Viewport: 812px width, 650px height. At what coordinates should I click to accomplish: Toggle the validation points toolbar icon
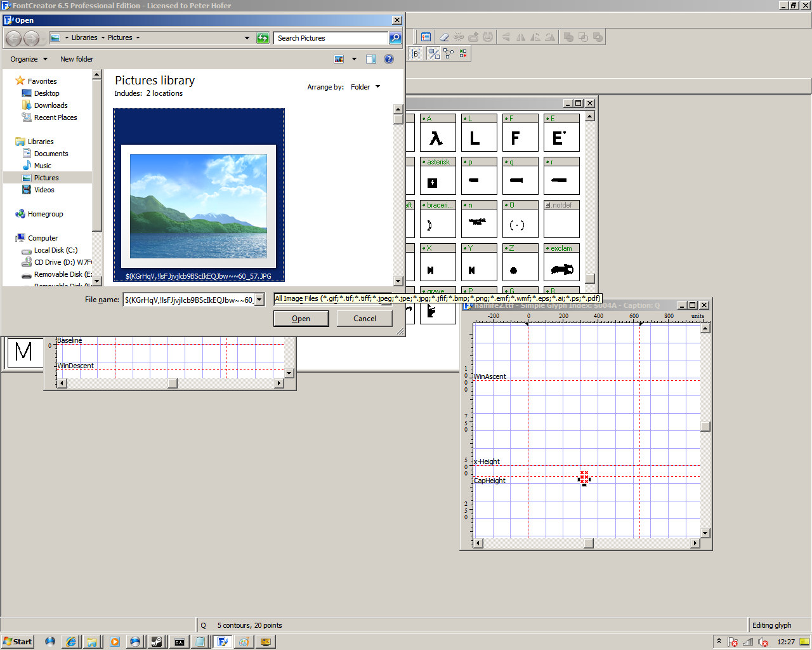point(463,54)
